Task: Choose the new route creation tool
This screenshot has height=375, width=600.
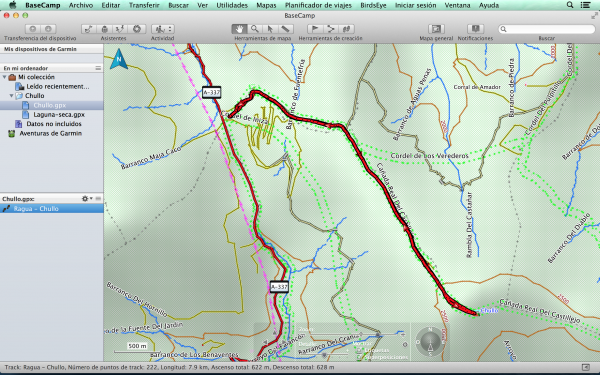Action: coord(331,29)
